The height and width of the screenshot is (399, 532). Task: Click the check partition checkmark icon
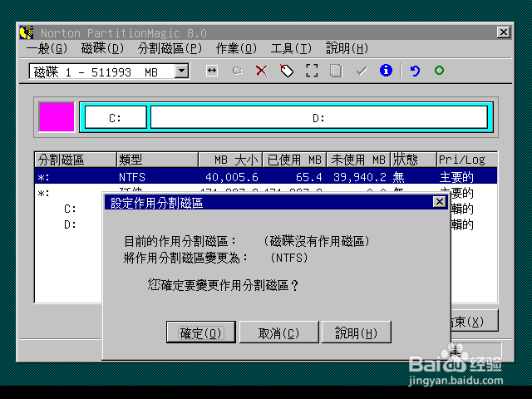point(362,71)
